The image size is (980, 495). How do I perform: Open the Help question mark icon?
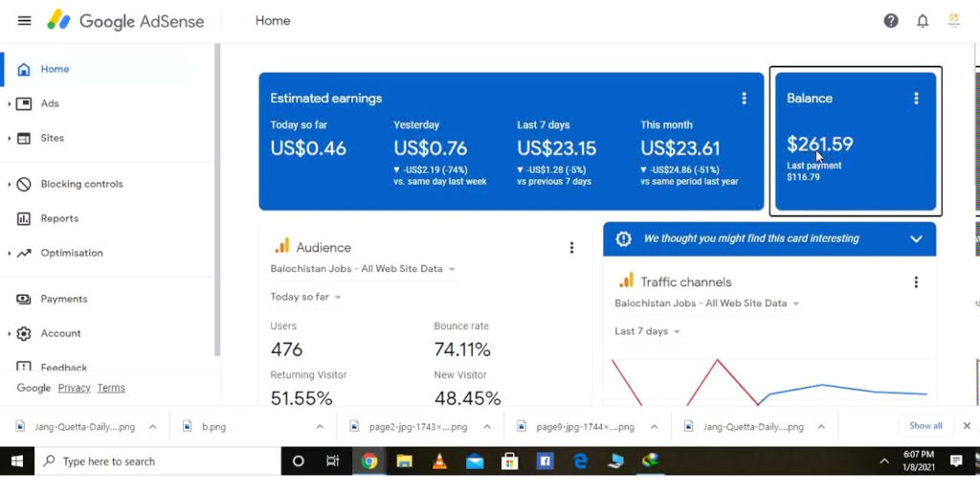pyautogui.click(x=891, y=21)
